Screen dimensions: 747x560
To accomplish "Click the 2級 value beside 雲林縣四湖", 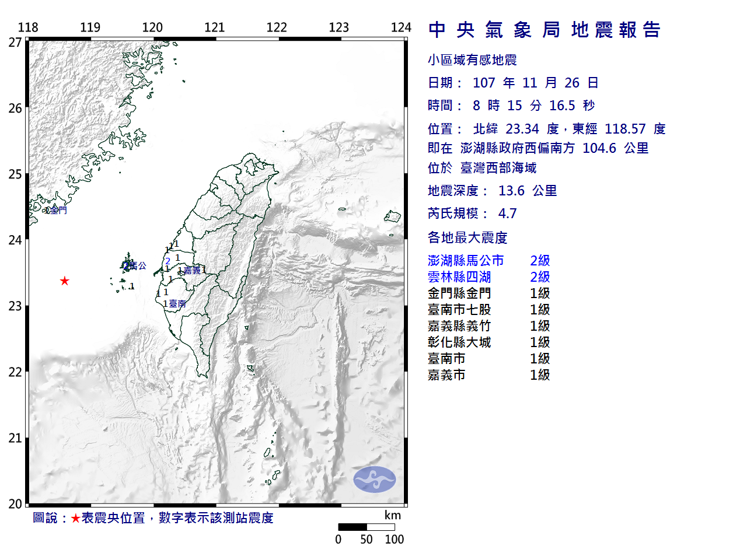I will pos(540,277).
